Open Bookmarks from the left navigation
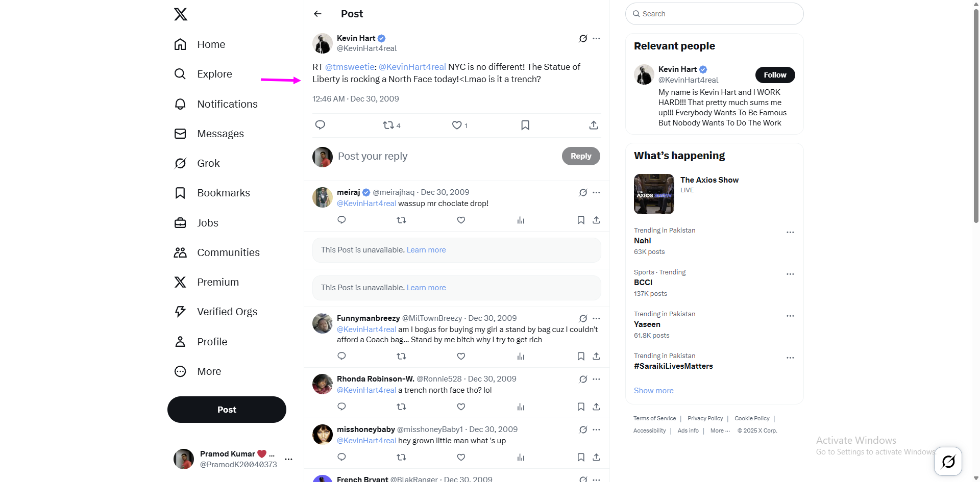This screenshot has width=980, height=482. pos(223,193)
